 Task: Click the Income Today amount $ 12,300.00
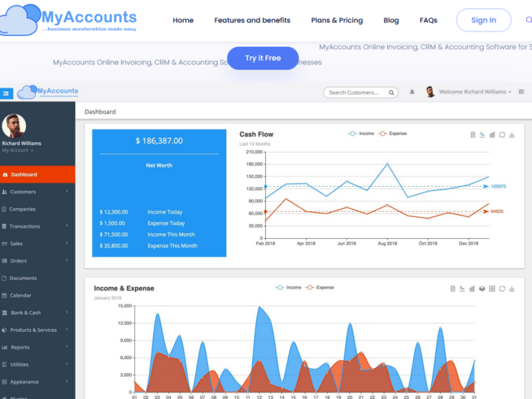point(114,212)
